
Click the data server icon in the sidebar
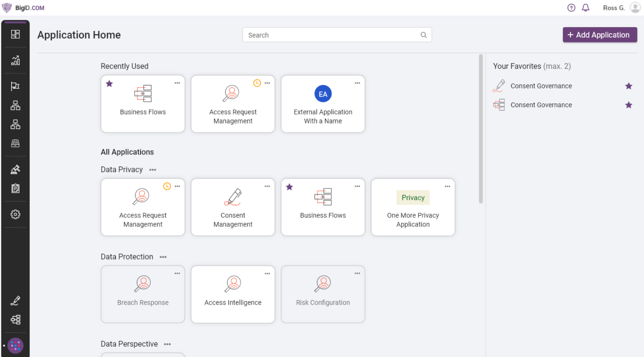coord(15,143)
